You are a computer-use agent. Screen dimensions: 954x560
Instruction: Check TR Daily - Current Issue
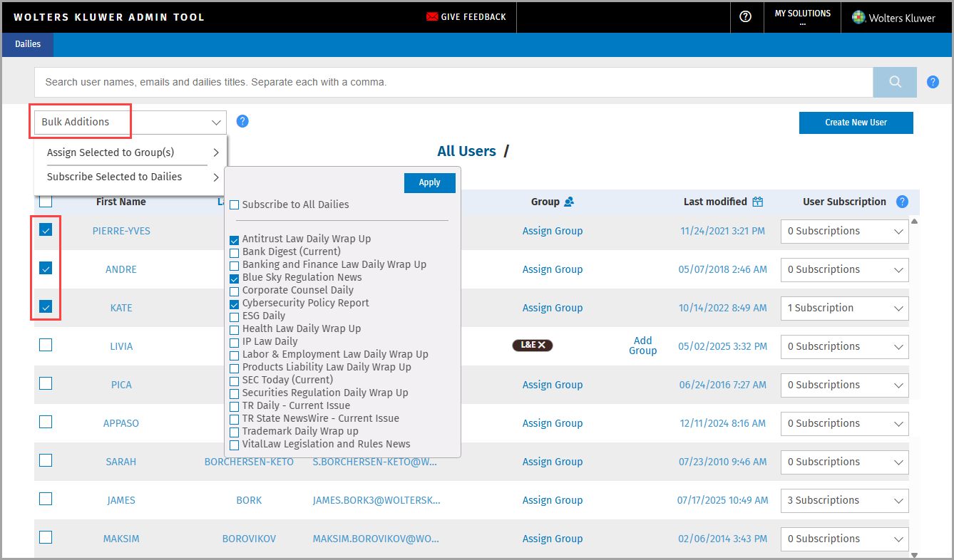(x=235, y=406)
